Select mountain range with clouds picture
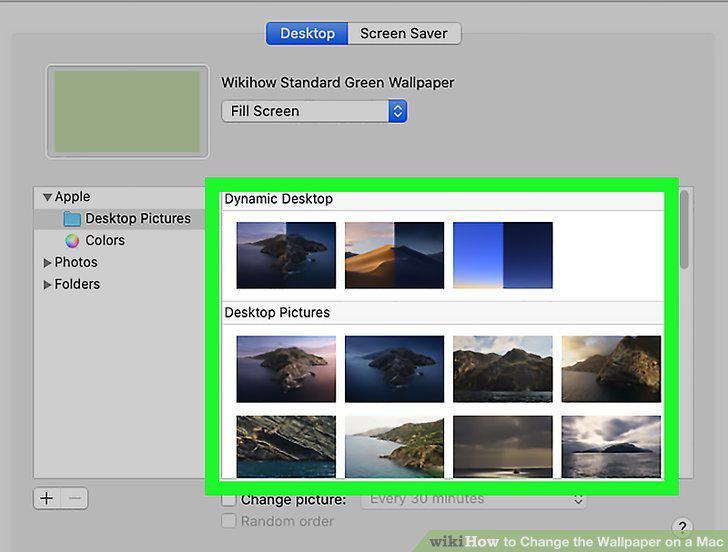Screen dimensions: 728x552 click(503, 369)
